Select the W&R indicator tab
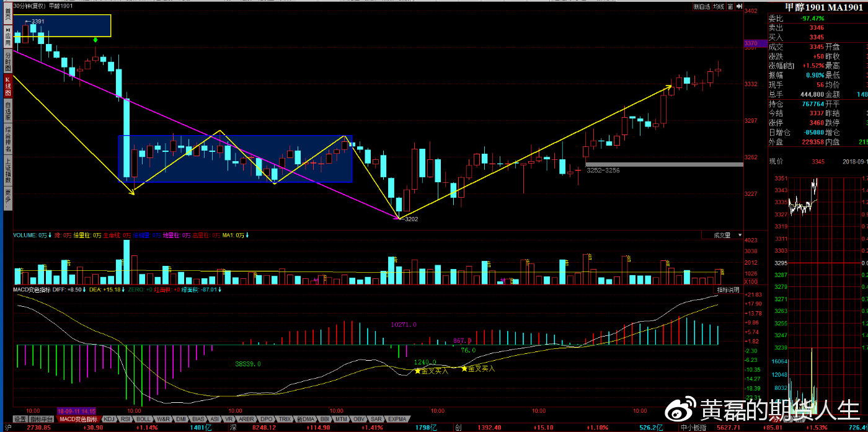868x432 pixels. [x=163, y=420]
